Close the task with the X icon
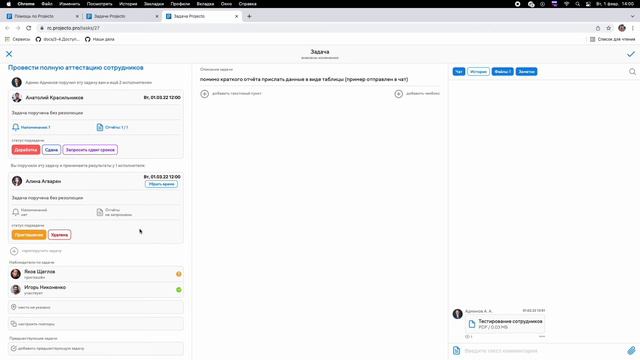 click(x=9, y=54)
